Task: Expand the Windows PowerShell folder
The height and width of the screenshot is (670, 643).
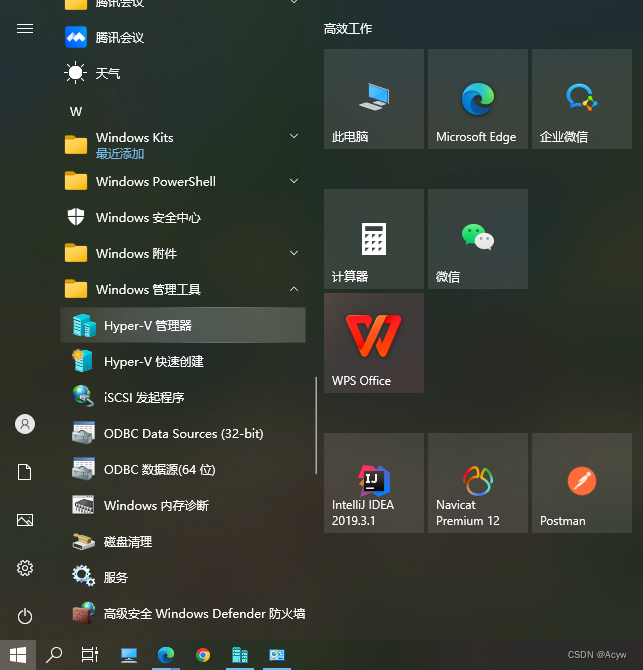Action: (183, 181)
